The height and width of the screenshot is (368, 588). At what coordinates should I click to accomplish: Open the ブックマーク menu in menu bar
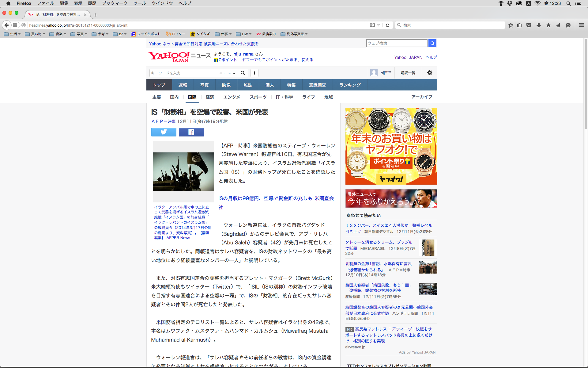[115, 3]
